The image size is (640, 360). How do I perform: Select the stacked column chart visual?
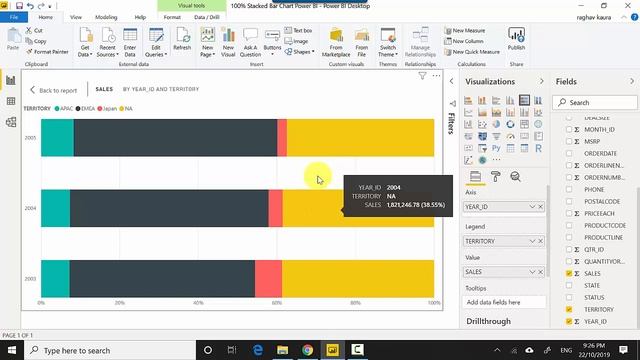point(482,100)
